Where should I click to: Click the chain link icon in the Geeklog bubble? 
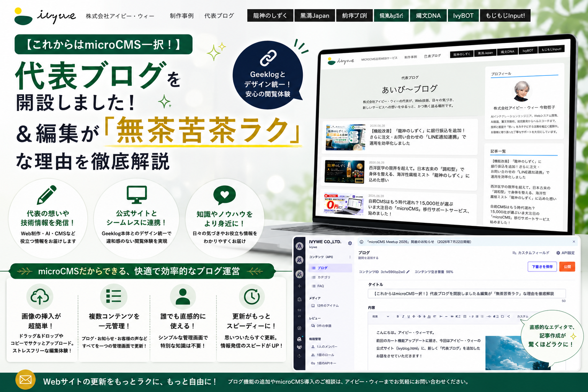pos(268,58)
